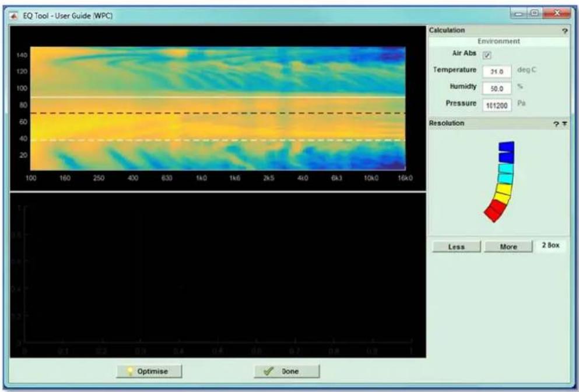The width and height of the screenshot is (579, 392).
Task: Click the 'Pa' pressure unit label
Action: pos(521,103)
